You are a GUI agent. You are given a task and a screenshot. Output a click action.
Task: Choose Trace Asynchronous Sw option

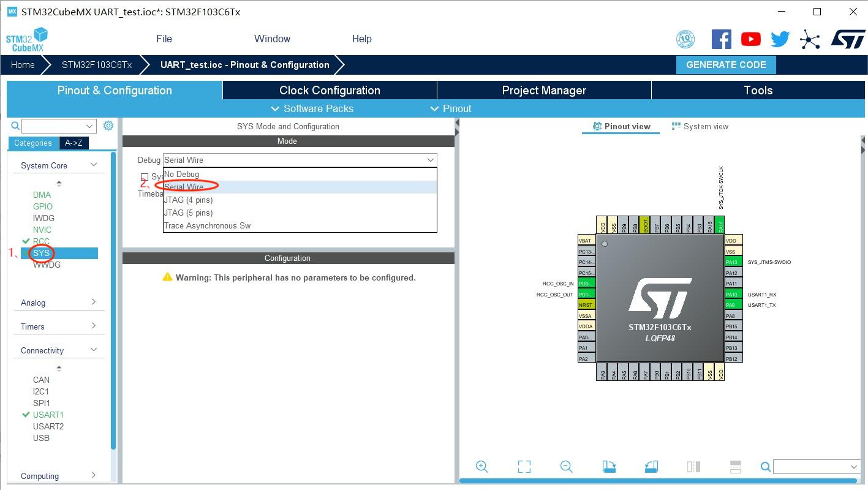(x=300, y=225)
